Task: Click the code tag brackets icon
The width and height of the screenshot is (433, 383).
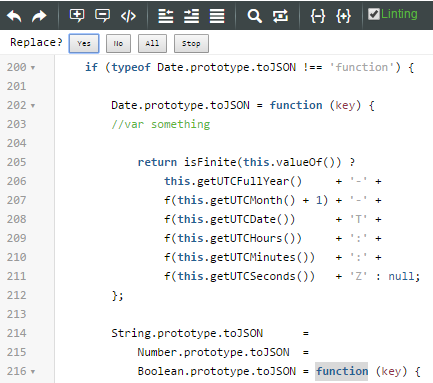Action: pos(128,16)
